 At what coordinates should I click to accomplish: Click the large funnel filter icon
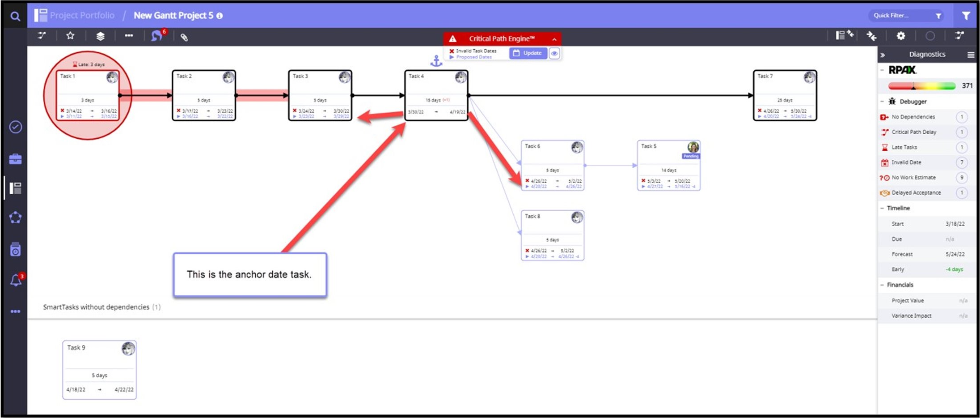tap(966, 16)
